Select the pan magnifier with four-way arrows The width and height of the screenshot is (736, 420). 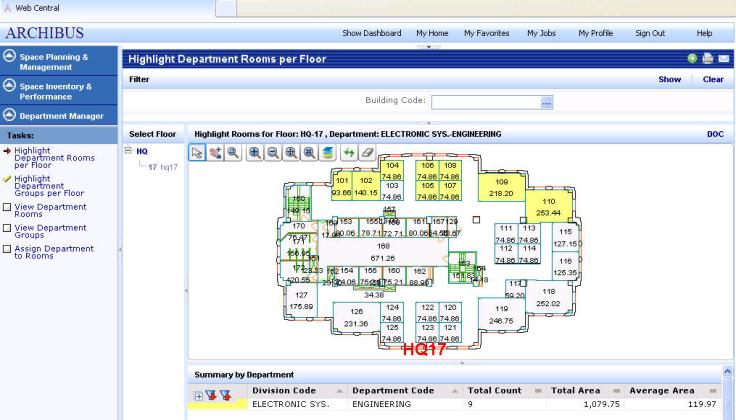291,153
